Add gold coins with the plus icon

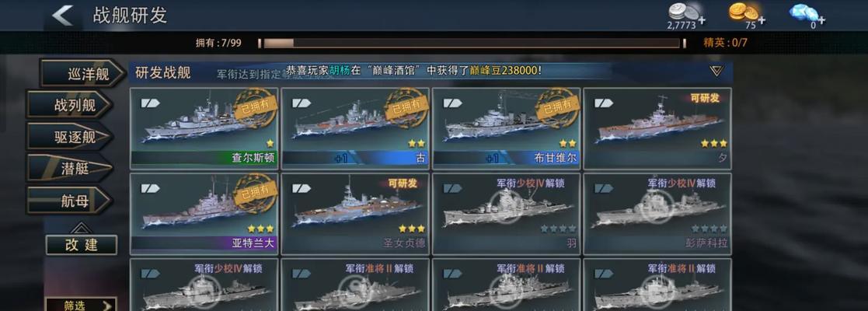pyautogui.click(x=762, y=20)
